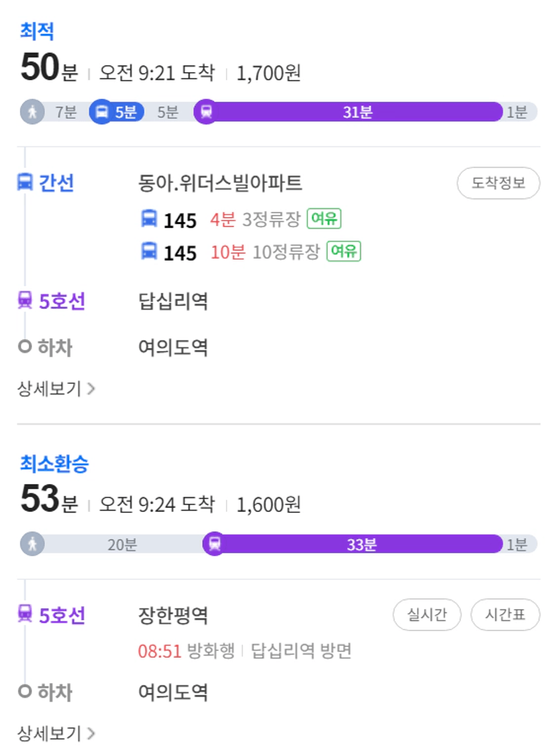The width and height of the screenshot is (553, 756).
Task: Click the blue bus icon in the 5분 segment
Action: click(102, 112)
